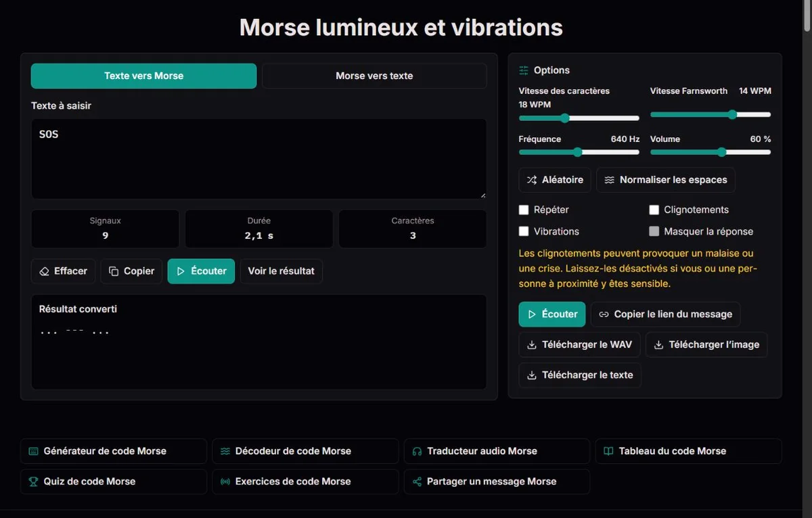Image resolution: width=812 pixels, height=518 pixels.
Task: Switch to the Morse vers texte tab
Action: tap(374, 76)
